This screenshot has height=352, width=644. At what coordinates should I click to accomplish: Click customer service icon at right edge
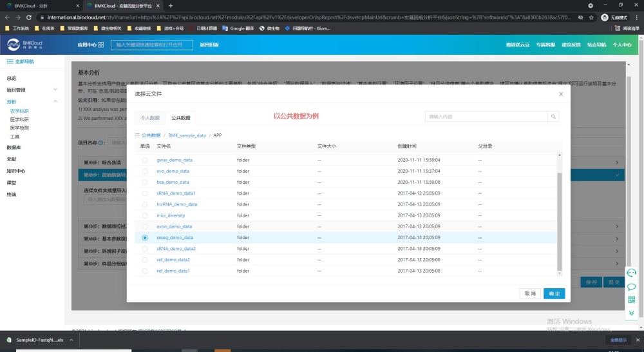tap(632, 273)
